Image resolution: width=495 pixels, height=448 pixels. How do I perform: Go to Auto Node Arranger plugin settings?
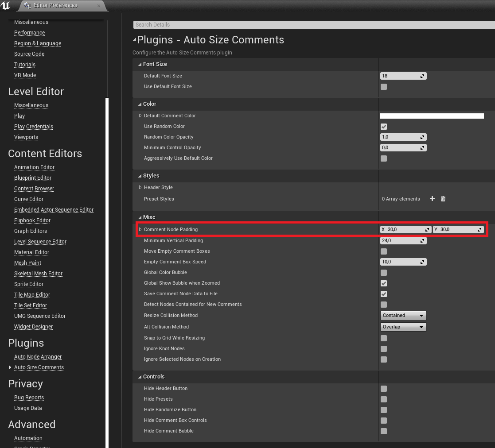38,356
